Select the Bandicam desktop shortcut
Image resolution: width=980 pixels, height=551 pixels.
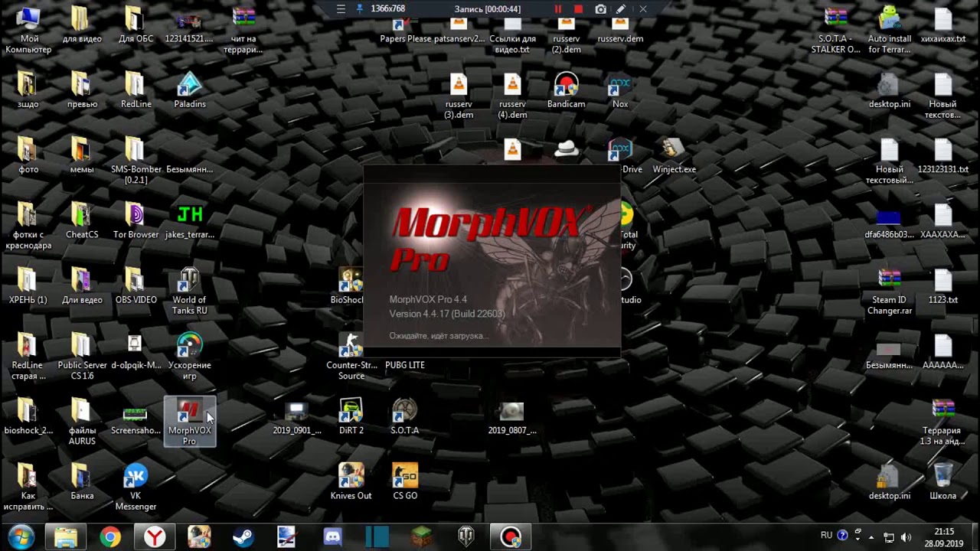point(566,90)
